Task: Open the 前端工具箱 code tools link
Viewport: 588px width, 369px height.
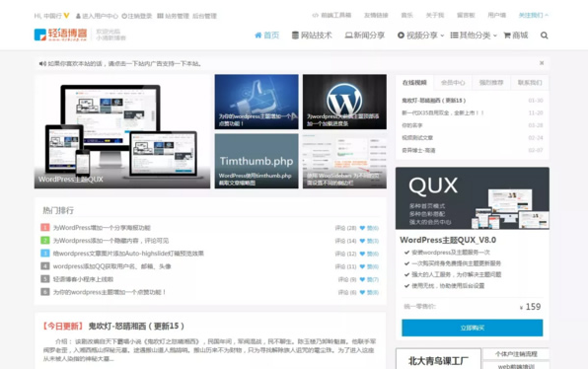Action: tap(331, 16)
